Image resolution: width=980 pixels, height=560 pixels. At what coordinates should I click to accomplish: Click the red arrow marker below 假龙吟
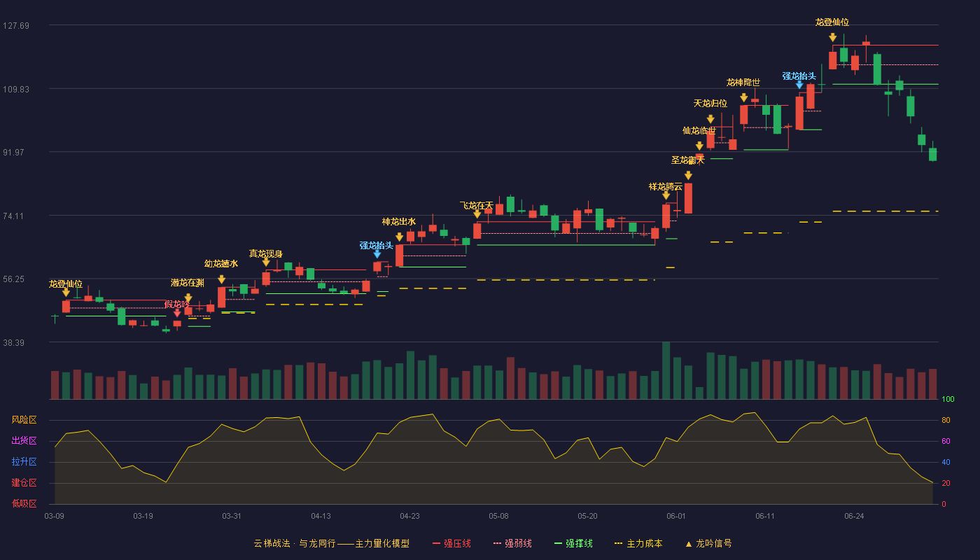click(177, 313)
